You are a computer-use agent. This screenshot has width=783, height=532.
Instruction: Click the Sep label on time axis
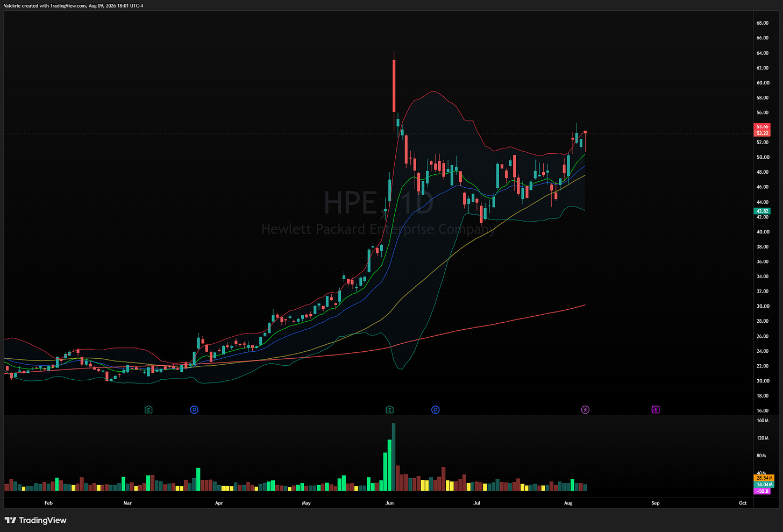tap(656, 503)
